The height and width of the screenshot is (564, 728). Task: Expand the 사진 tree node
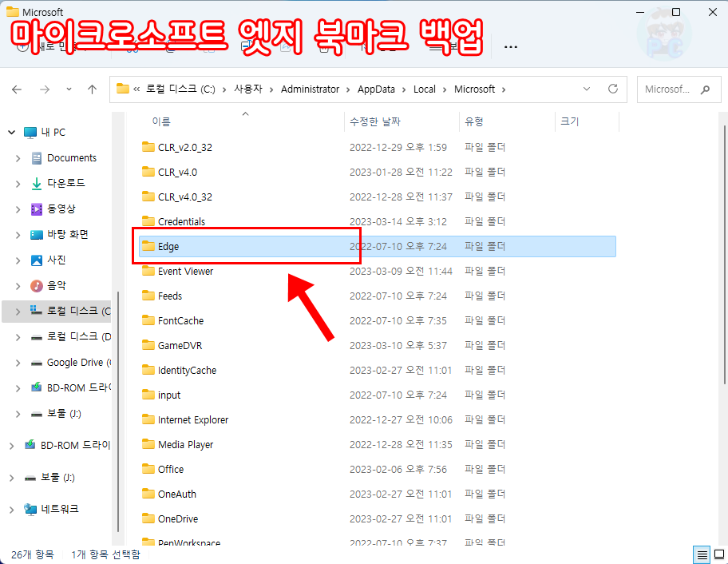click(x=18, y=260)
